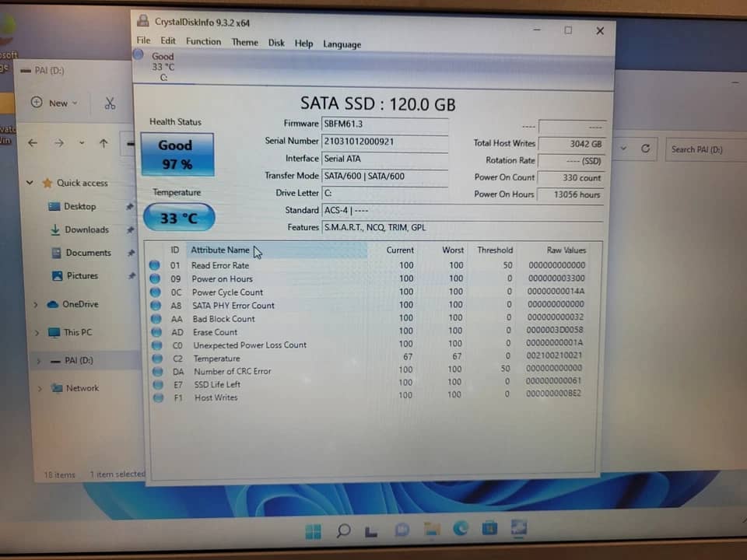This screenshot has width=747, height=560.
Task: Expand the OneDrive tree node
Action: pyautogui.click(x=36, y=304)
